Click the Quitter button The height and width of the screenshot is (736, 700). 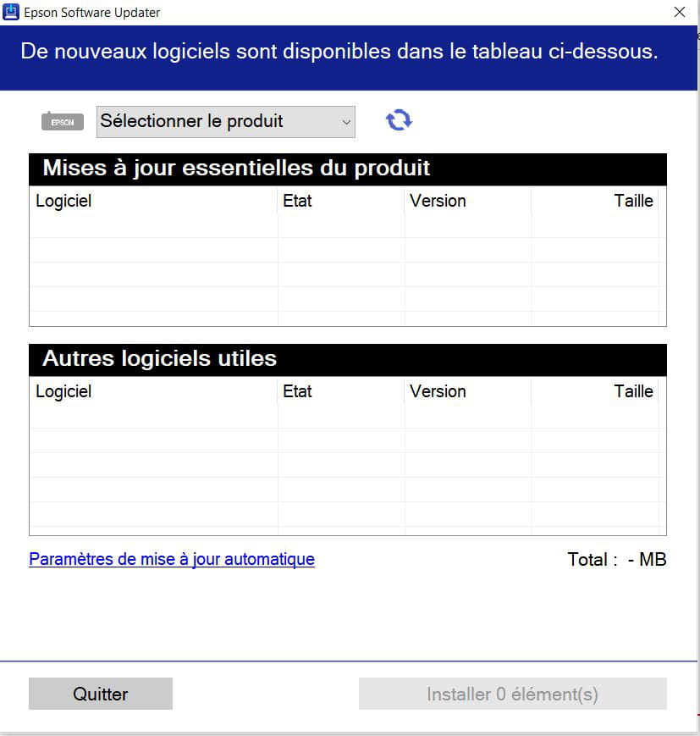pyautogui.click(x=101, y=694)
